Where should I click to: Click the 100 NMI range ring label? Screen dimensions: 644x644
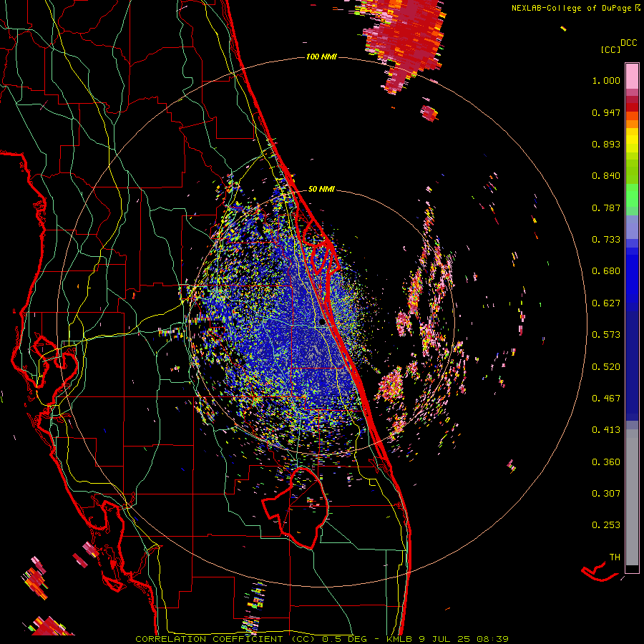[321, 57]
